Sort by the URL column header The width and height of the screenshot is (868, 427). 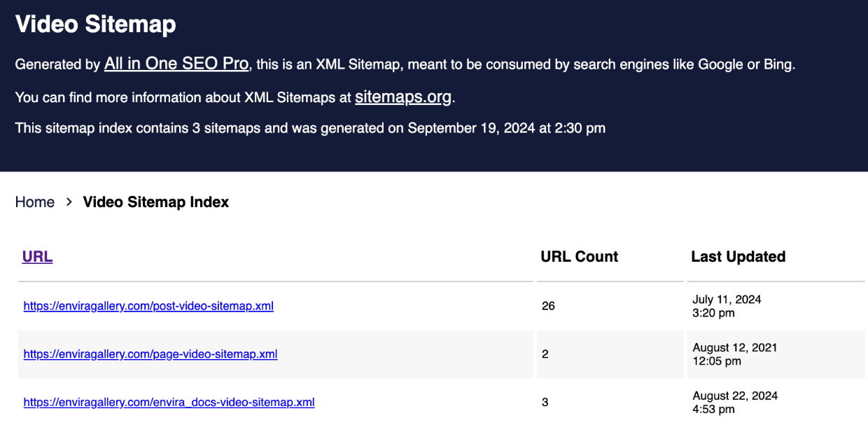tap(37, 257)
